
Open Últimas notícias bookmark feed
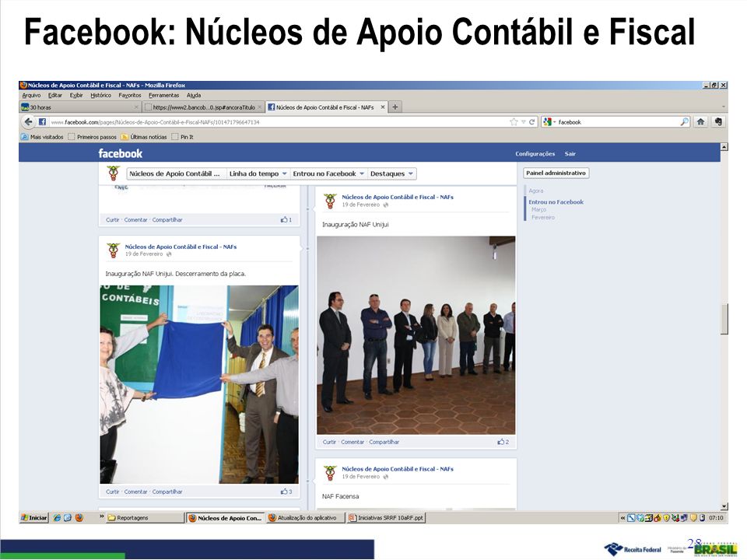click(x=144, y=137)
